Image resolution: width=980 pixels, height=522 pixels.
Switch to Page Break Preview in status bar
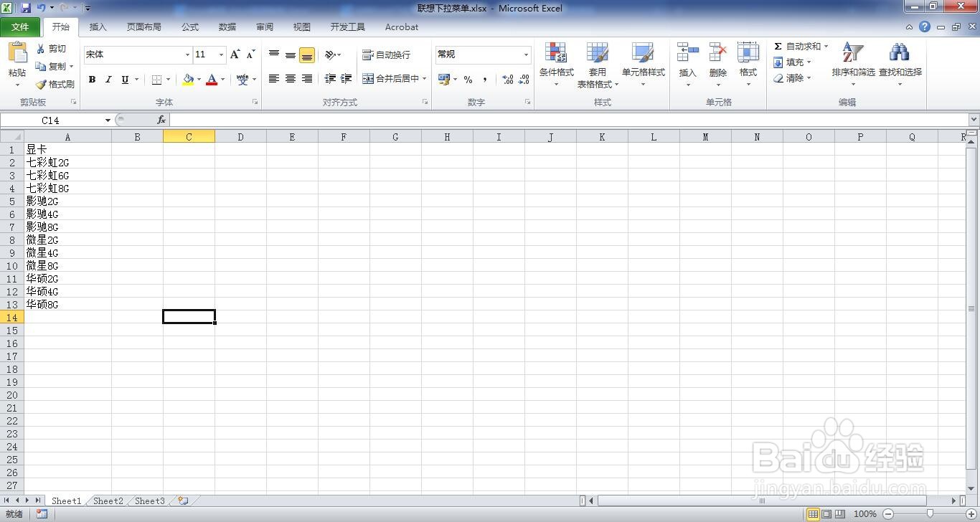tap(840, 514)
